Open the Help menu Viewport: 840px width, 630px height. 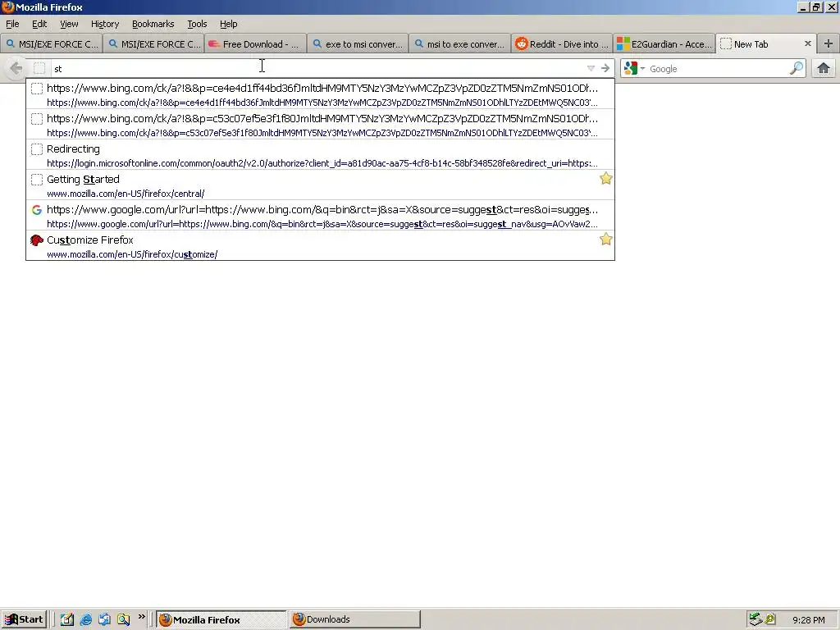coord(228,24)
